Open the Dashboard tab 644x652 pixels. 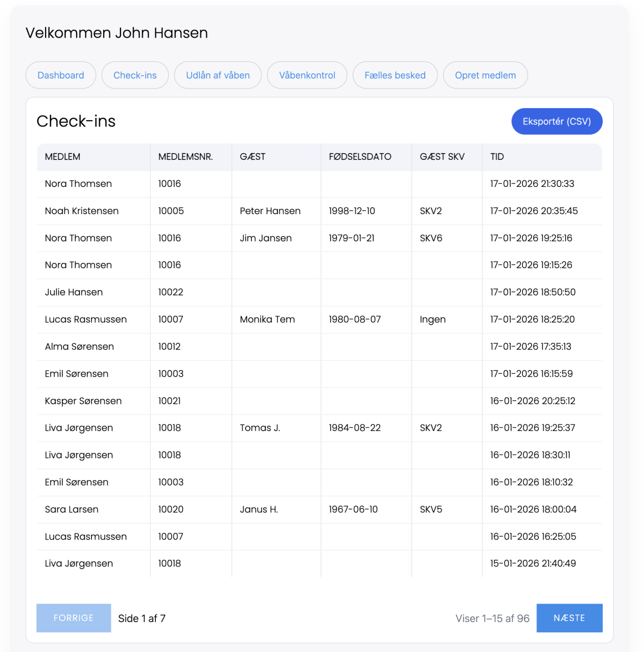pyautogui.click(x=61, y=75)
